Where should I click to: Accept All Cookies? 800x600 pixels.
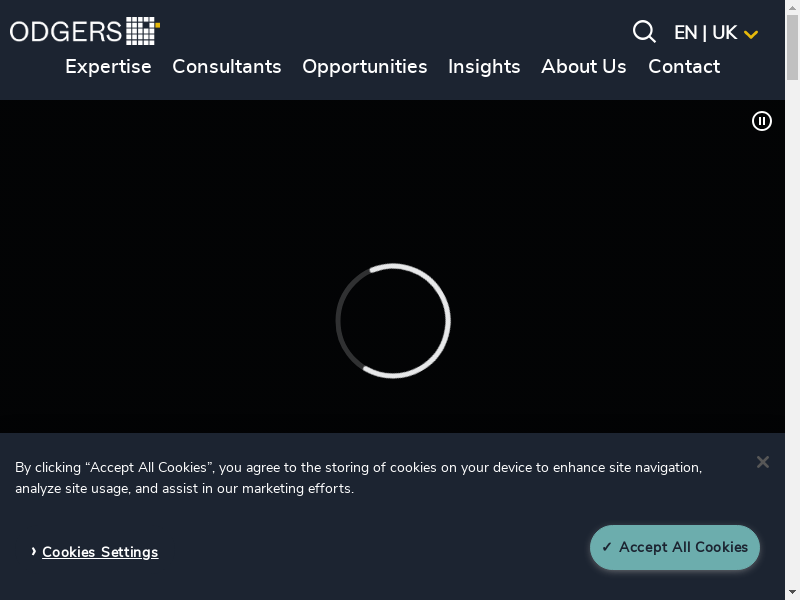[675, 547]
